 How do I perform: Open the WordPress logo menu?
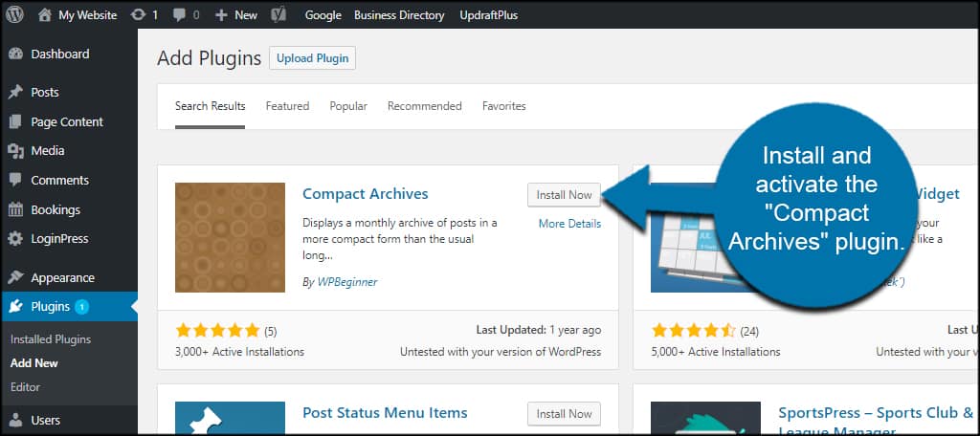point(15,15)
